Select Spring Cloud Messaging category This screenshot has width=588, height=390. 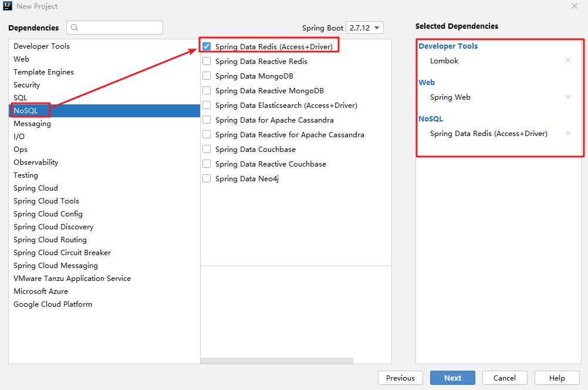[x=104, y=266]
